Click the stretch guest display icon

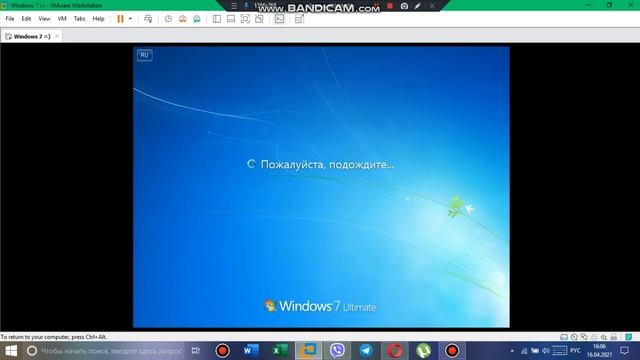pyautogui.click(x=299, y=19)
